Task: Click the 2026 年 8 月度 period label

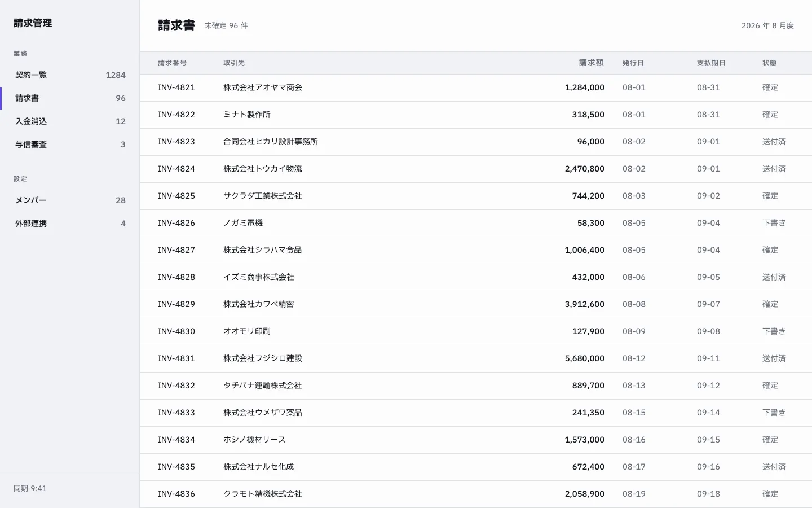Action: [767, 25]
